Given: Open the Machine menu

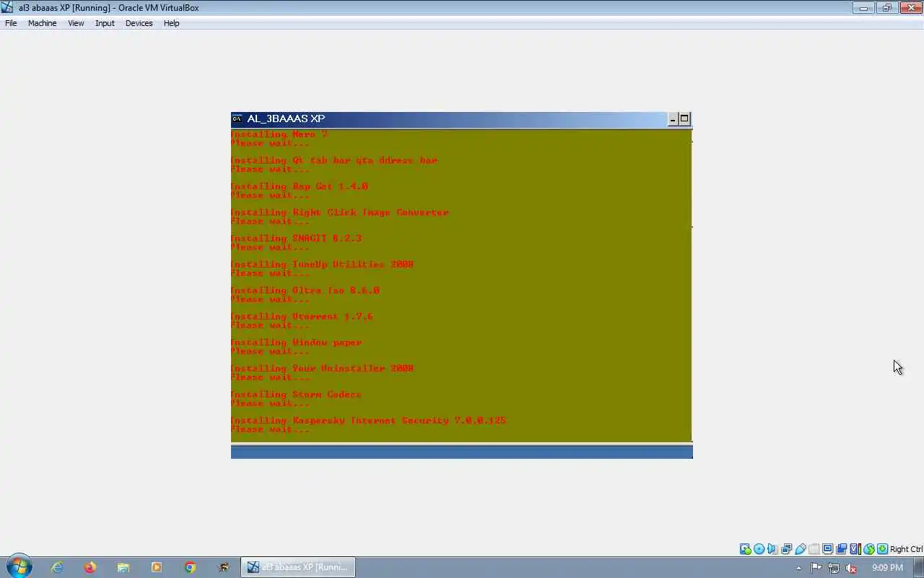Looking at the screenshot, I should click(x=42, y=23).
